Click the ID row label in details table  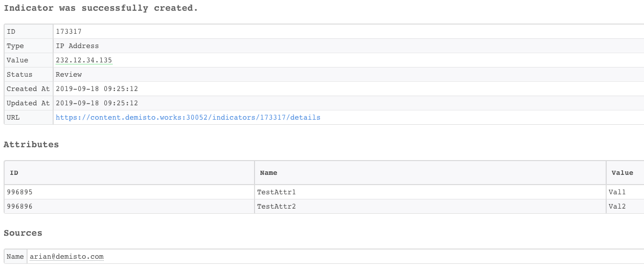[x=11, y=32]
